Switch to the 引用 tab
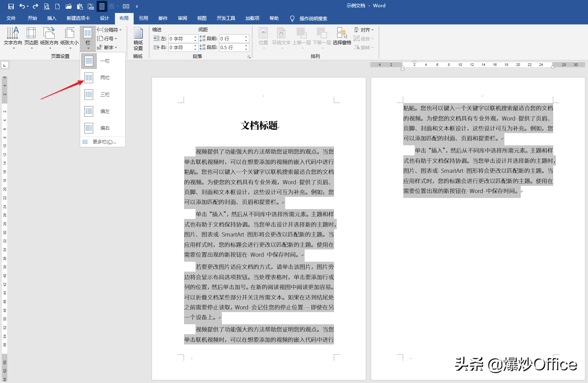Image resolution: width=588 pixels, height=383 pixels. (144, 18)
